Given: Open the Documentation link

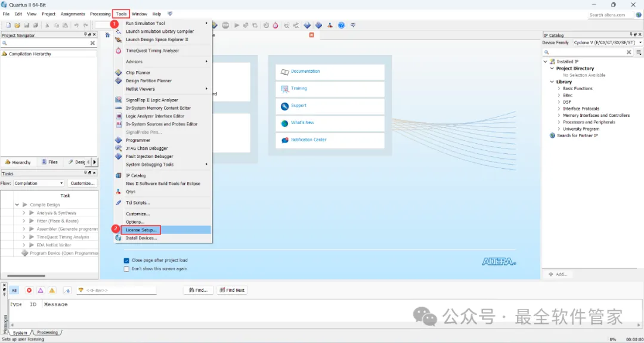Looking at the screenshot, I should [x=305, y=72].
